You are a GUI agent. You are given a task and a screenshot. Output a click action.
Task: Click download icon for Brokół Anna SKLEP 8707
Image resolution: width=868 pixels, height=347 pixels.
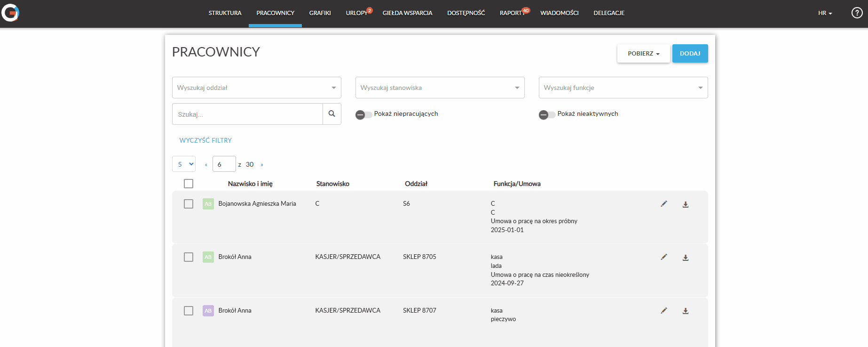685,311
